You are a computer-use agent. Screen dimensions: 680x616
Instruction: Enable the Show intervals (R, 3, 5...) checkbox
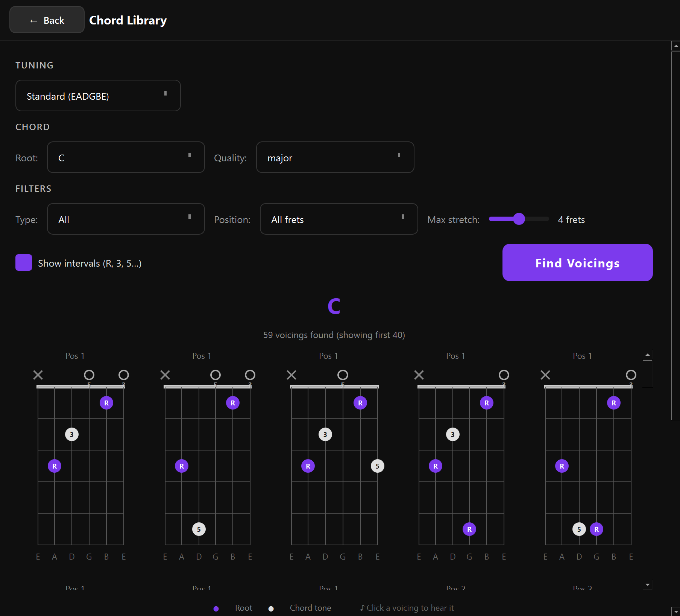pyautogui.click(x=23, y=262)
